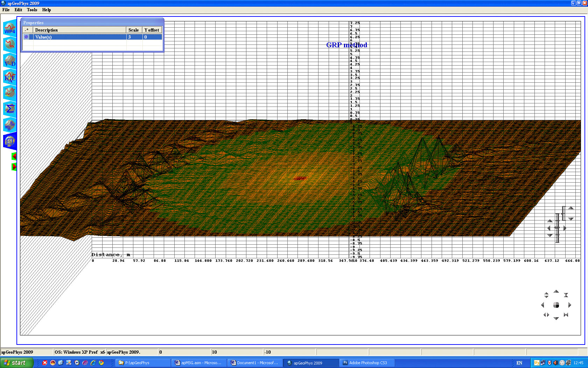
Task: Click the red right arrow on green button
Action: click(14, 167)
